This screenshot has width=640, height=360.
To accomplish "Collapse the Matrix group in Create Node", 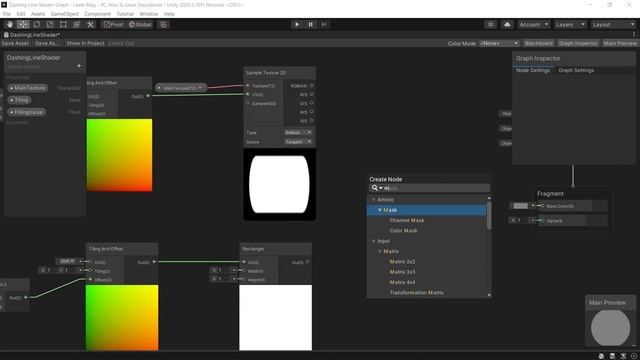I will [380, 251].
